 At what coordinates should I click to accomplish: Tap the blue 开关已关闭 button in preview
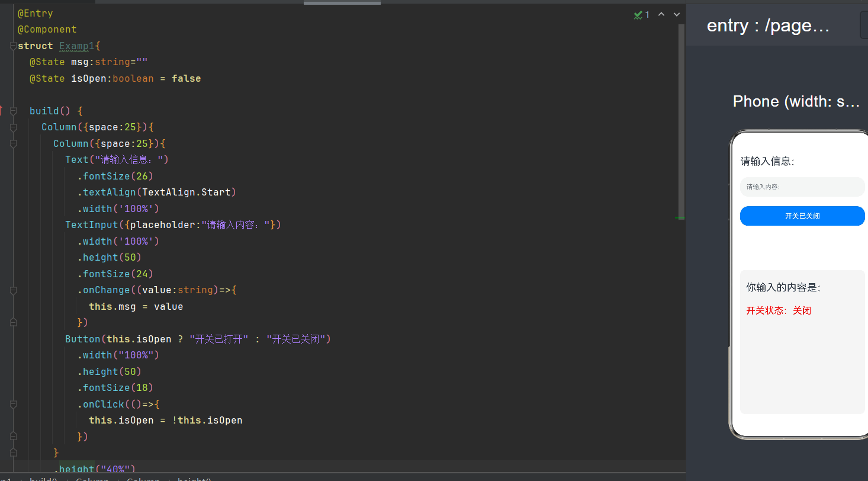click(x=802, y=216)
